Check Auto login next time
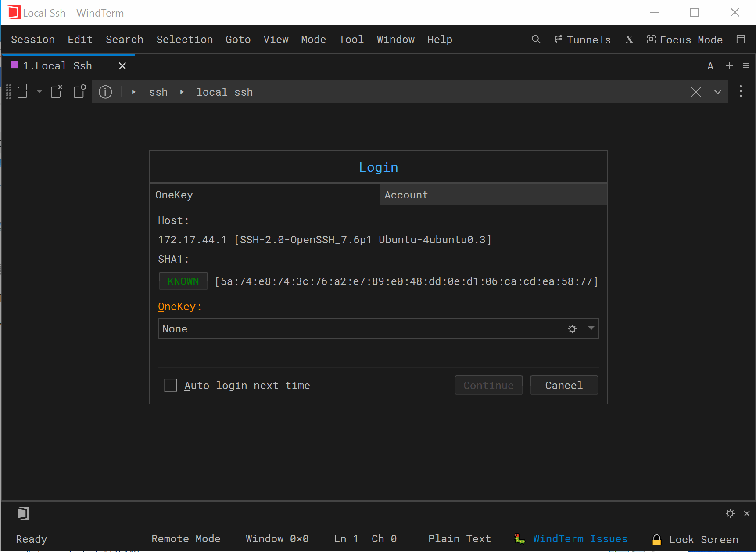 [171, 386]
